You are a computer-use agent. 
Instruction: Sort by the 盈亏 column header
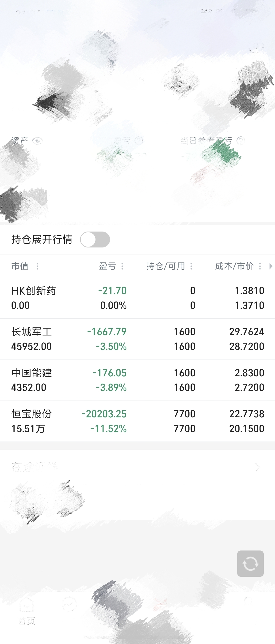108,266
